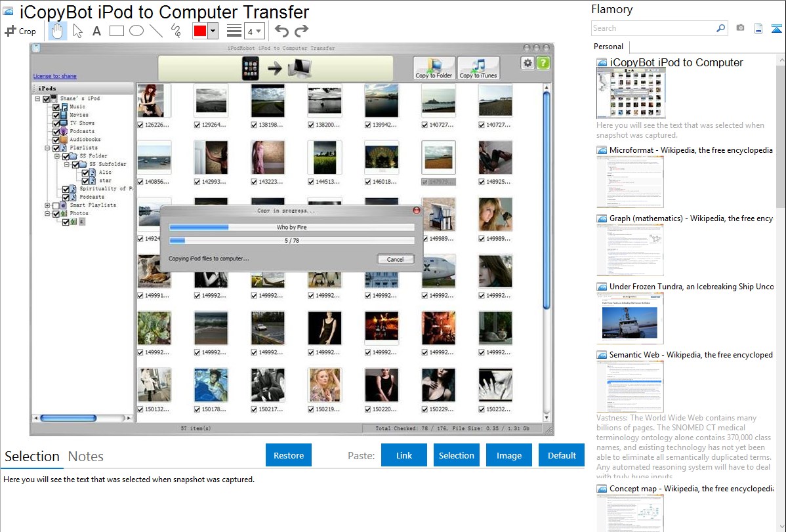Viewport: 786px width, 532px height.
Task: Undo the last annotation
Action: click(281, 31)
